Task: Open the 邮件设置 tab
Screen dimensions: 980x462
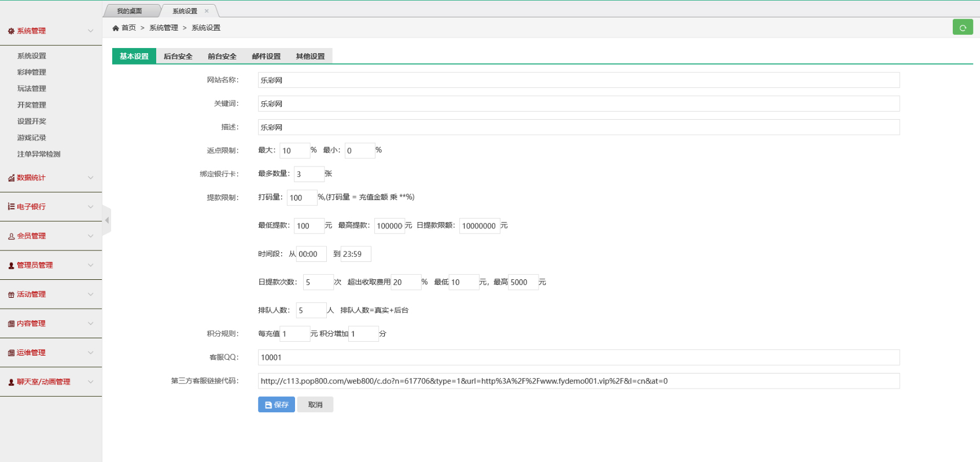Action: point(266,56)
